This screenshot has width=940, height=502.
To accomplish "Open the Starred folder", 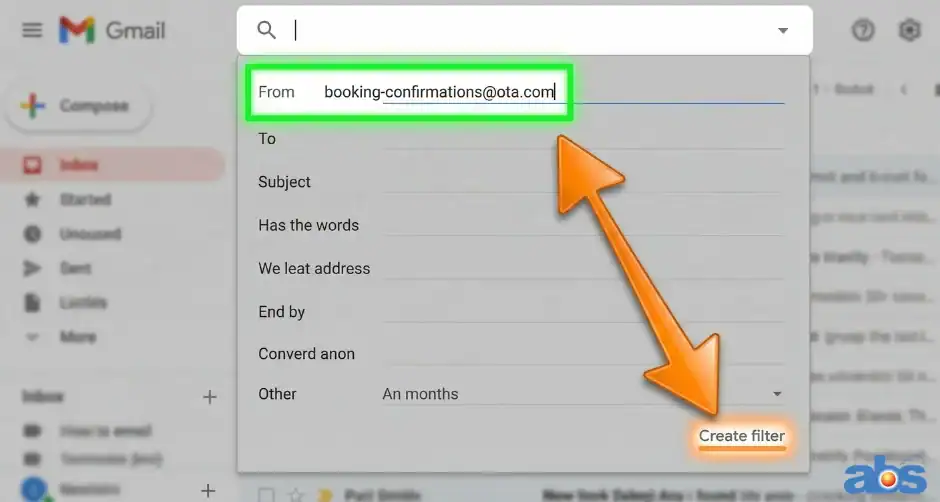I will click(85, 199).
